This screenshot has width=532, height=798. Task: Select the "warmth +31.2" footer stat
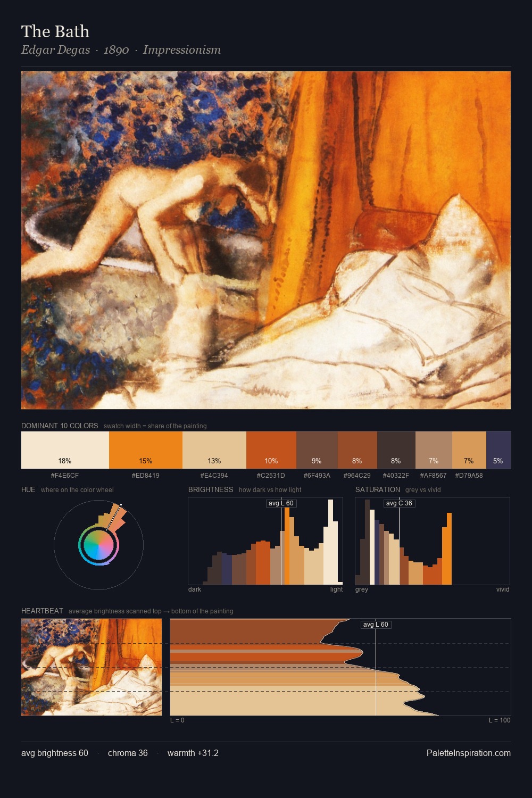pos(193,753)
